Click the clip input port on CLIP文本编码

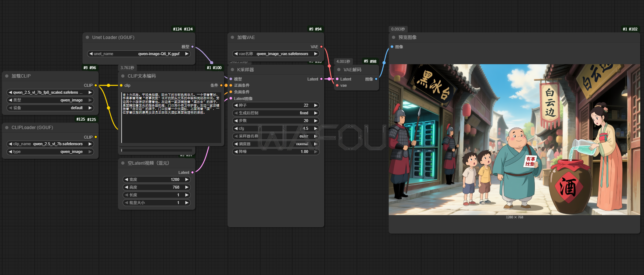121,85
